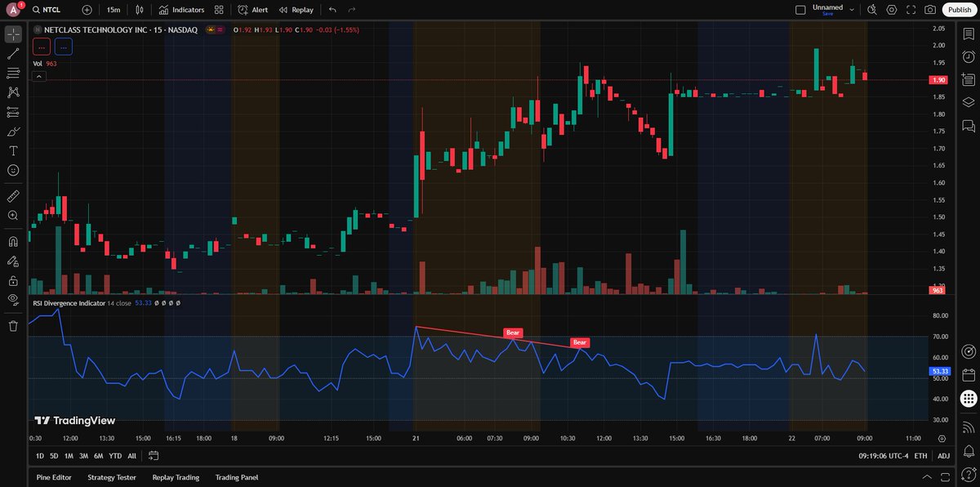Open the timezone menu showing UTC-4
This screenshot has width=980, height=487.
pyautogui.click(x=882, y=455)
